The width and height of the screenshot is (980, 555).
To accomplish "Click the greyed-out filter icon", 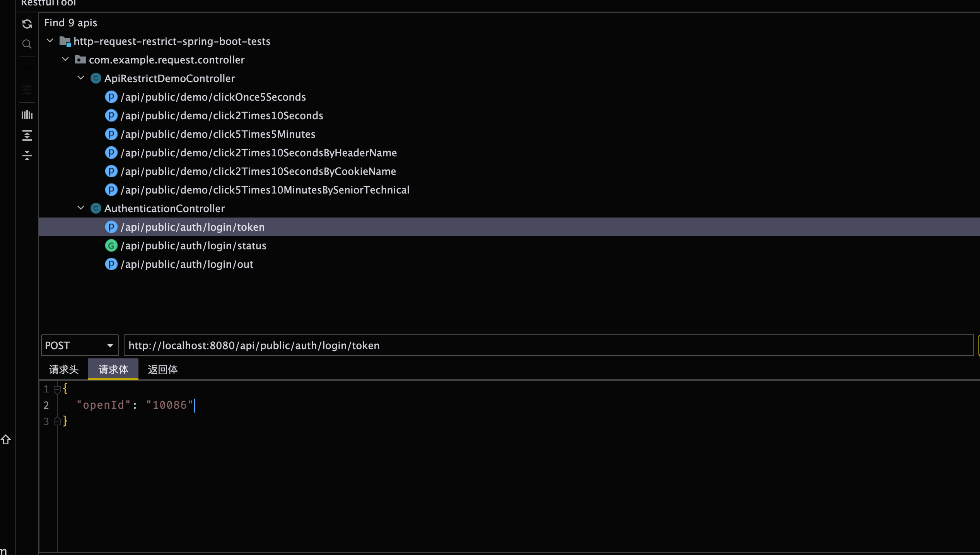I will (x=27, y=70).
